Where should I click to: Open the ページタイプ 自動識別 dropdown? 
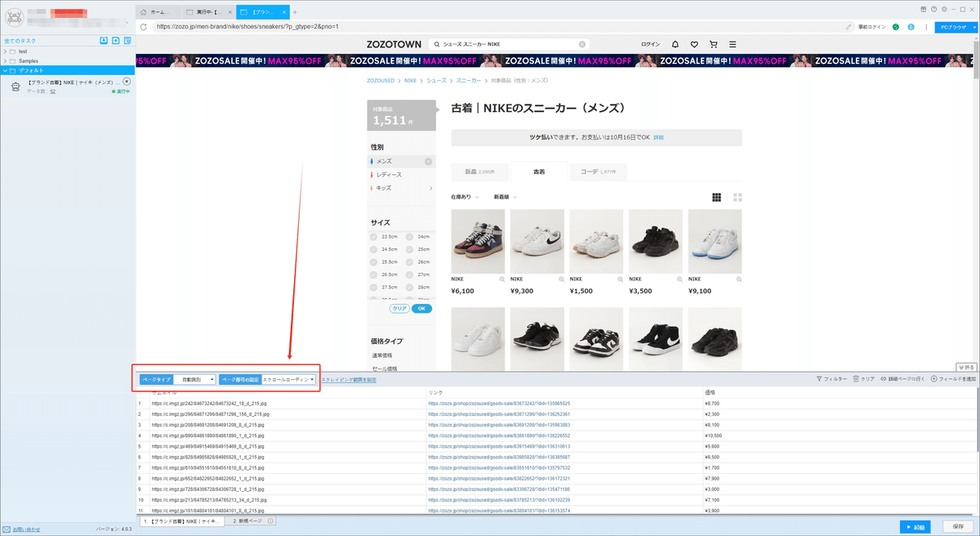coord(196,380)
